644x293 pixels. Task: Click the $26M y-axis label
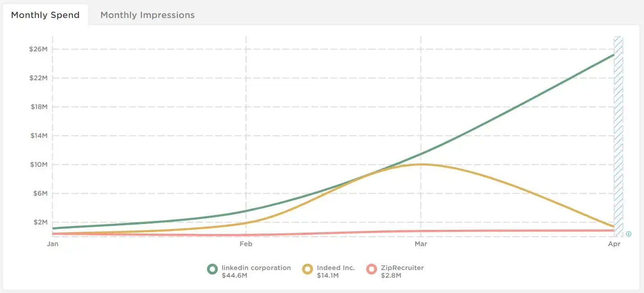pos(38,49)
